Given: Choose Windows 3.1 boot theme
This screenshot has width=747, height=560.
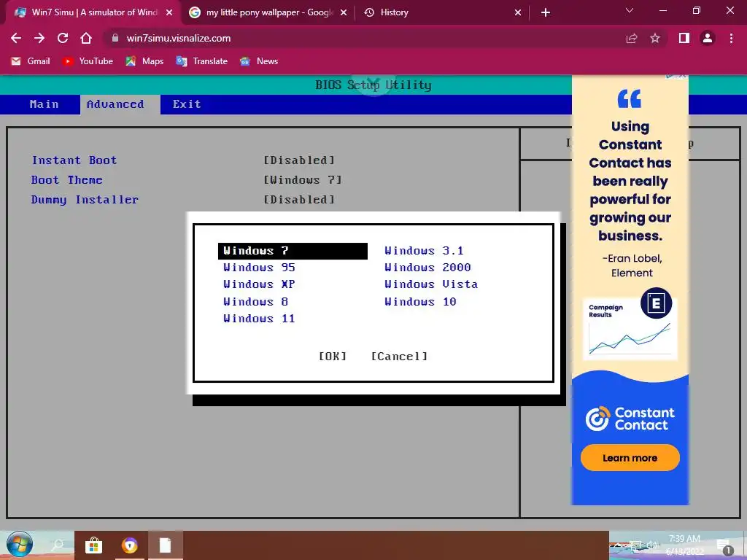Looking at the screenshot, I should click(x=424, y=251).
